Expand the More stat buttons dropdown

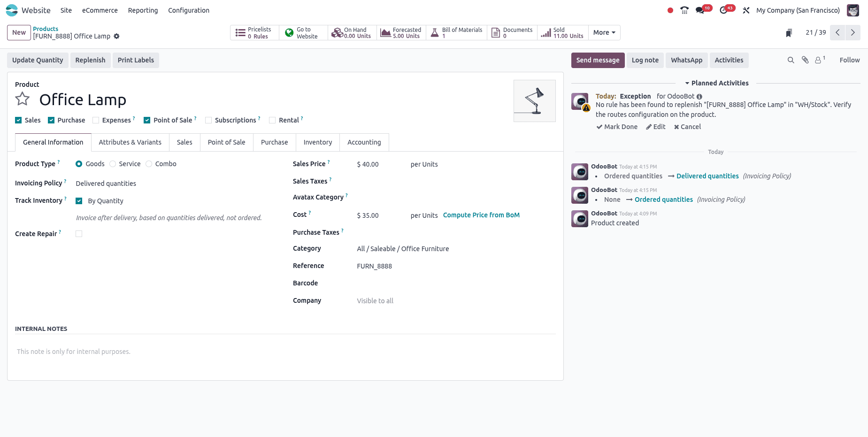pyautogui.click(x=604, y=33)
